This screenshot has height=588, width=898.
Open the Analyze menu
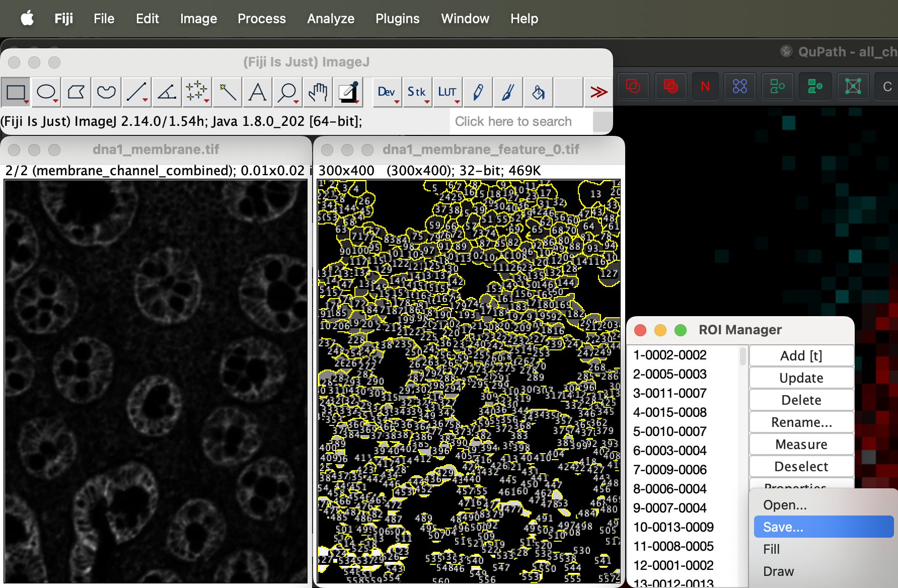pyautogui.click(x=331, y=19)
